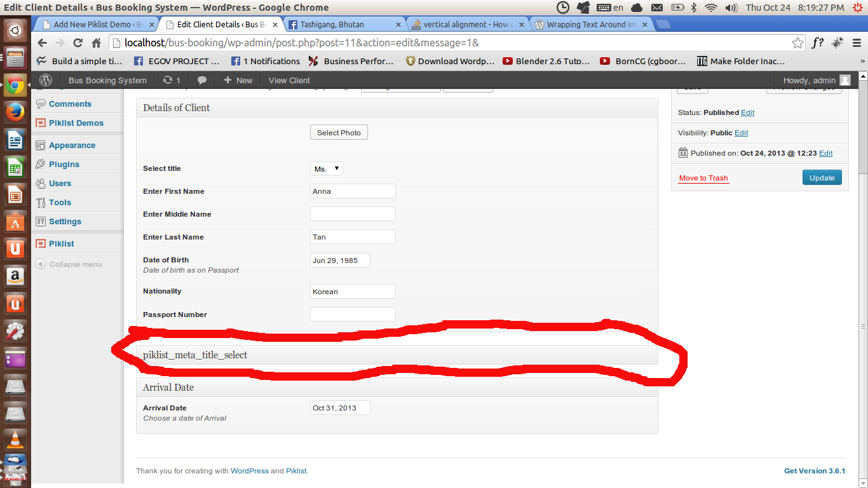Click the Select Photo button

pyautogui.click(x=339, y=133)
